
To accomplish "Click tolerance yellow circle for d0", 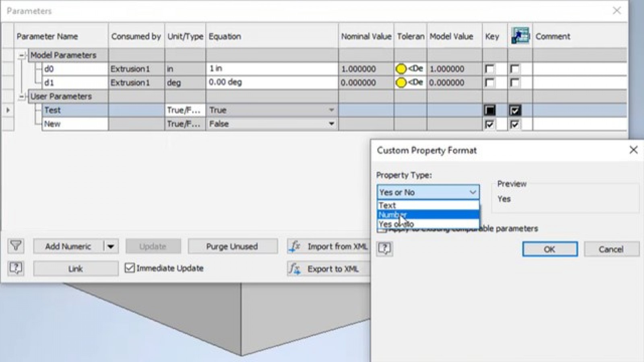I will tap(400, 69).
